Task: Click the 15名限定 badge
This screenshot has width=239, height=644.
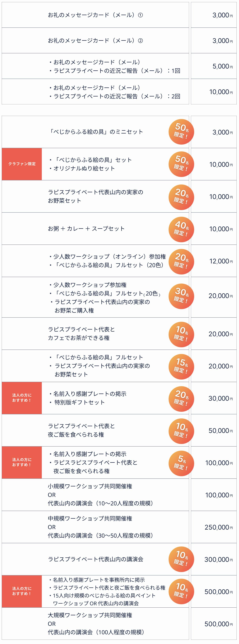Action: point(181,366)
